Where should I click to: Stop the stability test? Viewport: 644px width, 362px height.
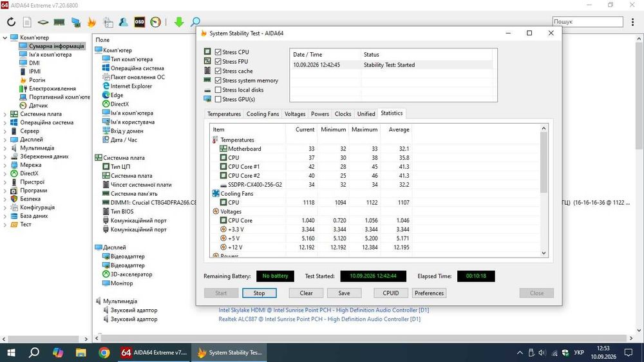coord(259,293)
